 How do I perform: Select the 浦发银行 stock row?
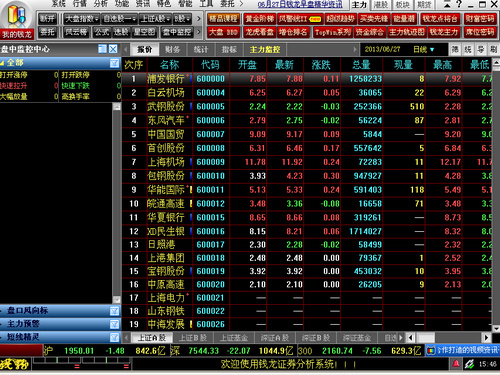click(x=307, y=79)
